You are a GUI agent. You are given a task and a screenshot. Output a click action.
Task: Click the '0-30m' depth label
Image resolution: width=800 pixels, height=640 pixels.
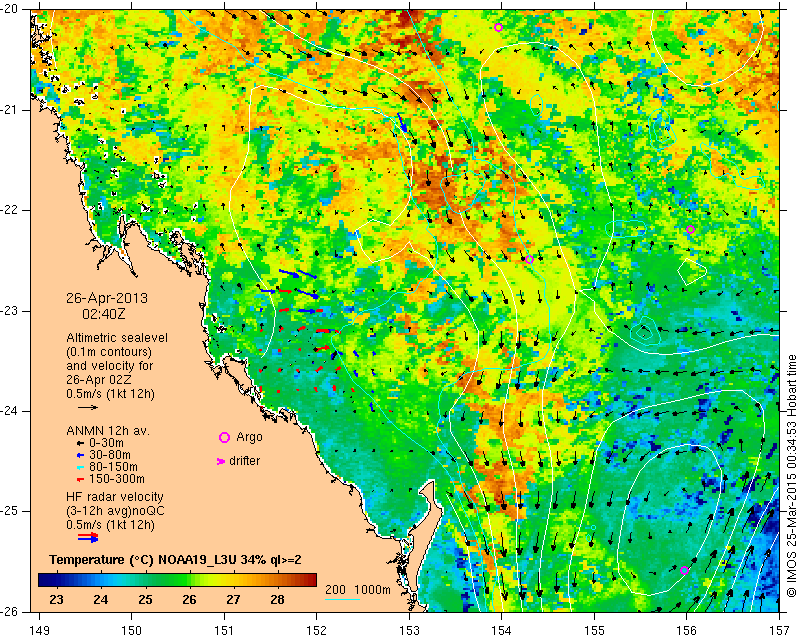[x=106, y=443]
